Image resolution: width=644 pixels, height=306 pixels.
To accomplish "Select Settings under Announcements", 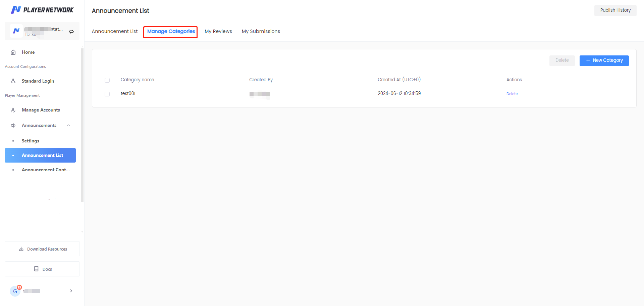I will (x=31, y=141).
